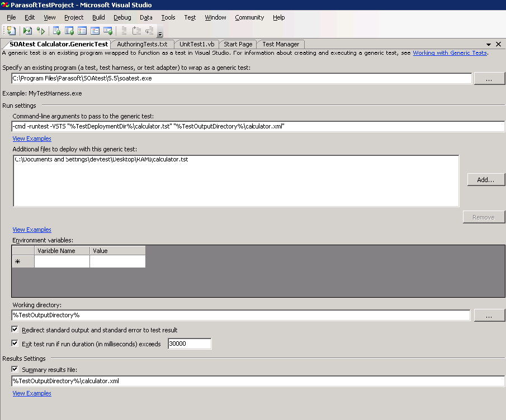Click the command-line arguments field
506x420 pixels.
tap(258, 126)
